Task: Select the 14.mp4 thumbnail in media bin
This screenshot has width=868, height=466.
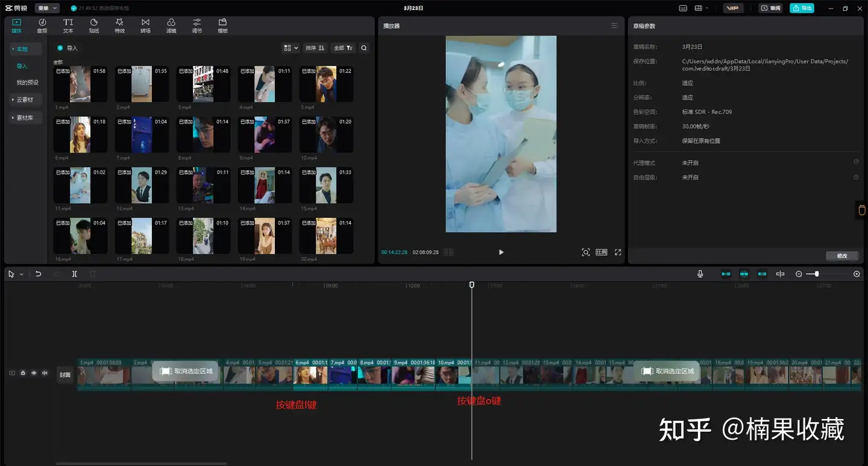Action: [265, 185]
